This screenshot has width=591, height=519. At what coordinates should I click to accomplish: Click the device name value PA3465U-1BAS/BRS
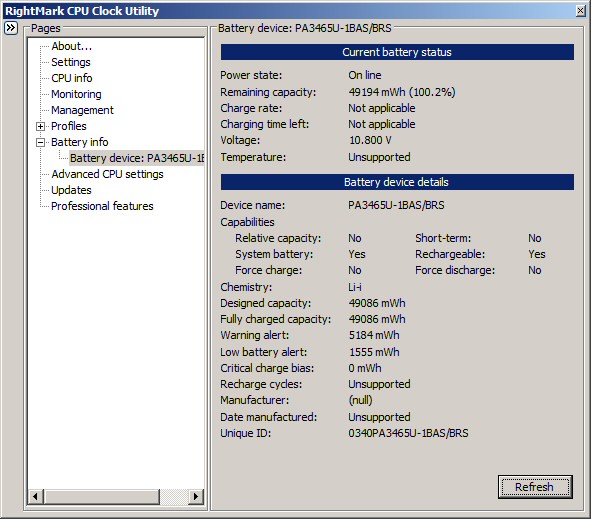click(396, 205)
